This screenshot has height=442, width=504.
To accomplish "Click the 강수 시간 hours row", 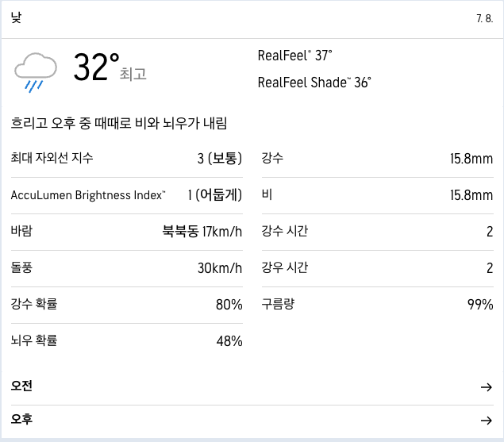I will [x=378, y=232].
